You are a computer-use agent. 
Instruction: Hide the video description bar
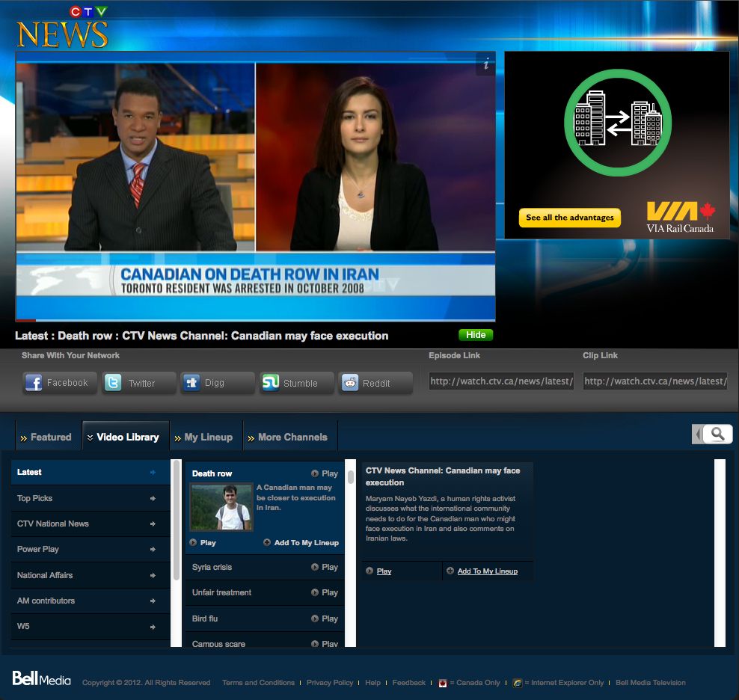476,335
